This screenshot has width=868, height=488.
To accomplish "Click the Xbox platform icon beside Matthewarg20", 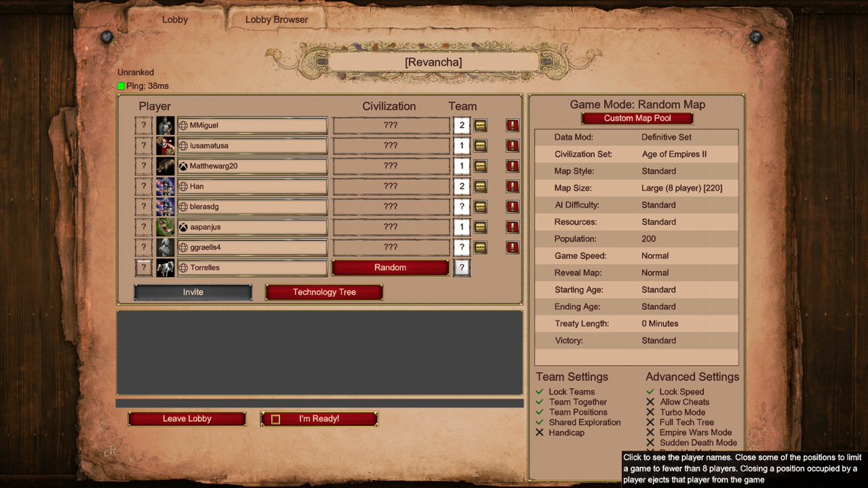I will pos(184,166).
